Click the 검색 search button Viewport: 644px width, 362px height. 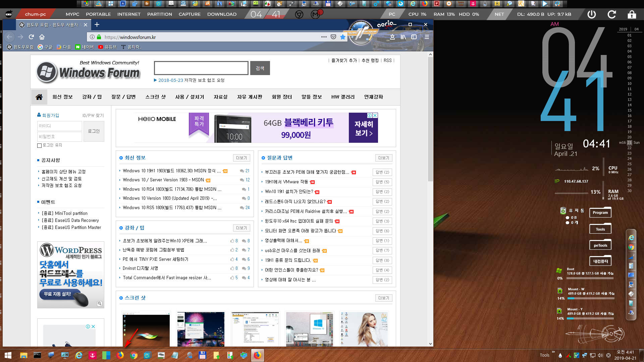click(260, 68)
